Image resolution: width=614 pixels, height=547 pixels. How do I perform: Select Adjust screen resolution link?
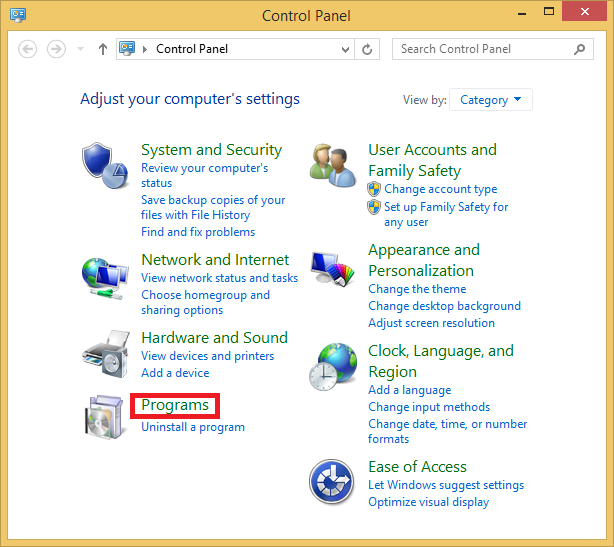click(x=431, y=323)
